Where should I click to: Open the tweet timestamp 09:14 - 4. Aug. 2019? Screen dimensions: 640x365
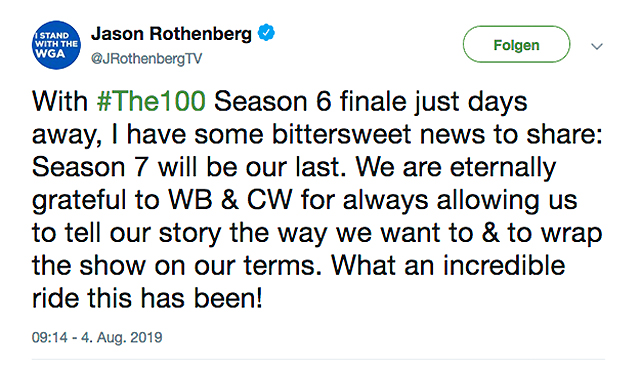[x=97, y=338]
